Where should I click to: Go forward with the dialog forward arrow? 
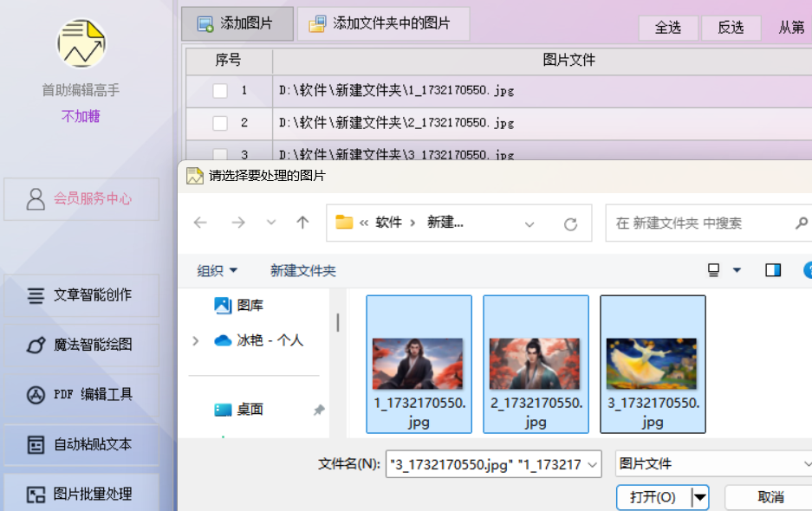point(238,223)
